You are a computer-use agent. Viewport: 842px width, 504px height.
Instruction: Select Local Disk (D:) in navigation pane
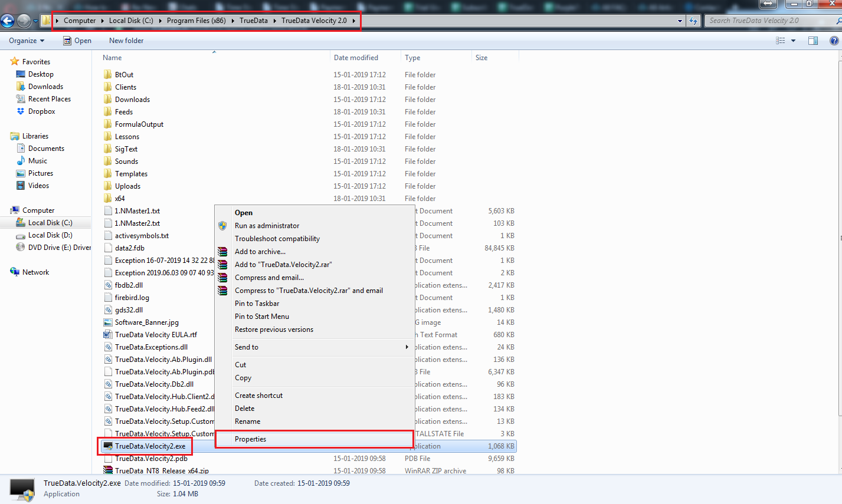click(50, 235)
